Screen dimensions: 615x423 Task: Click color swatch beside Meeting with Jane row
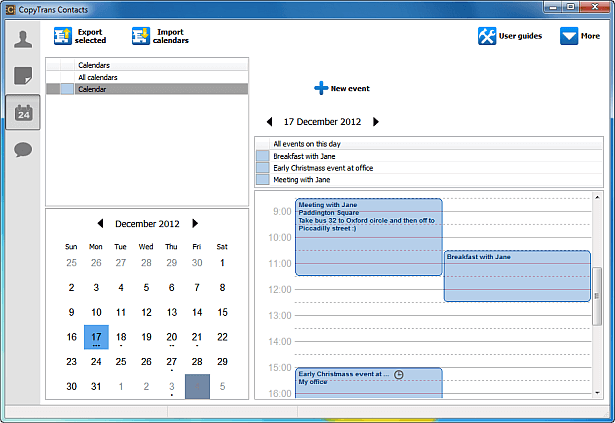click(262, 180)
